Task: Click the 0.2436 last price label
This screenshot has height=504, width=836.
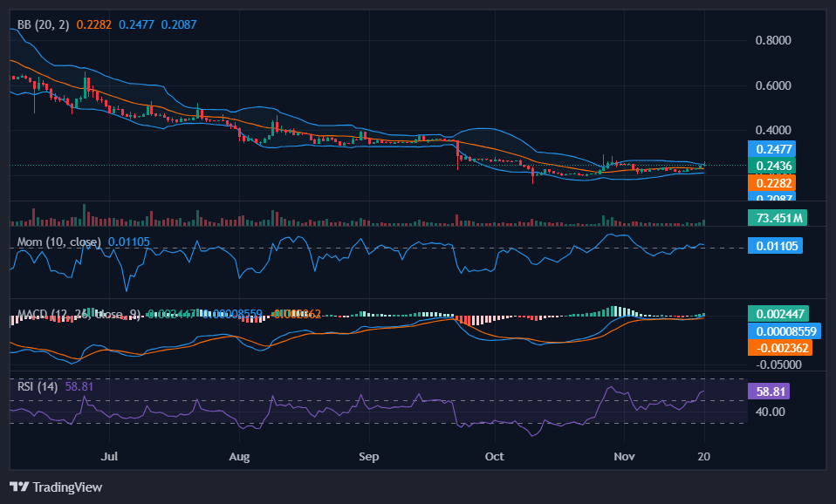Action: coord(773,166)
